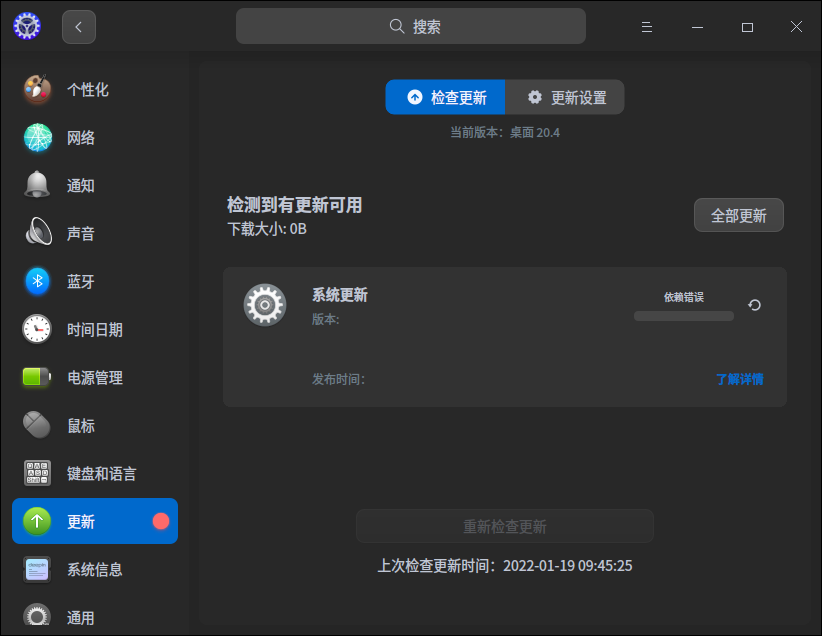Select the 鼠标 mouse settings icon
Image resolution: width=822 pixels, height=636 pixels.
point(36,425)
